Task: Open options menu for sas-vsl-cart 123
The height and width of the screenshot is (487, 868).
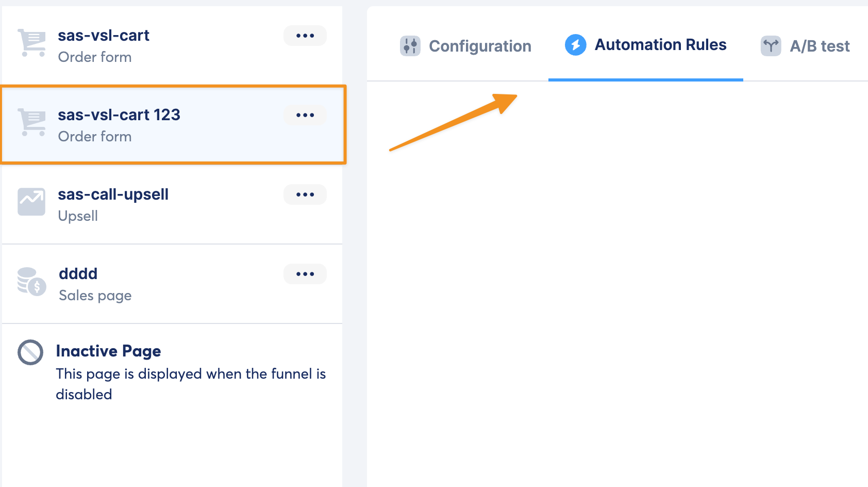Action: [x=305, y=115]
